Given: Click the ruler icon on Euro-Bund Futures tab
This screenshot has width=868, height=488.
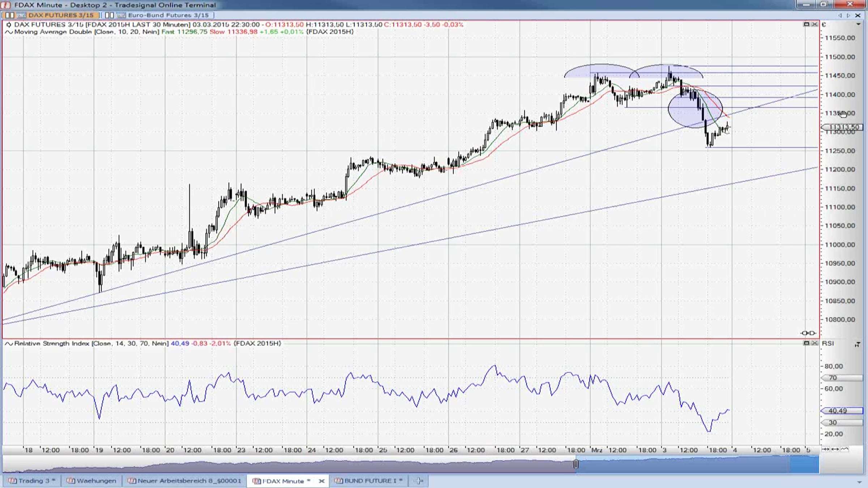Looking at the screenshot, I should (x=121, y=15).
